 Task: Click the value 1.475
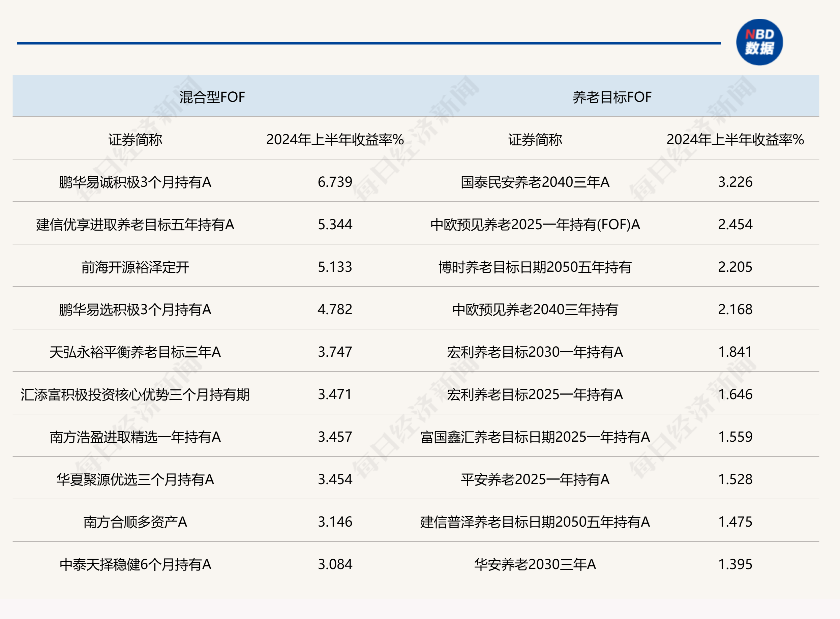(x=735, y=522)
